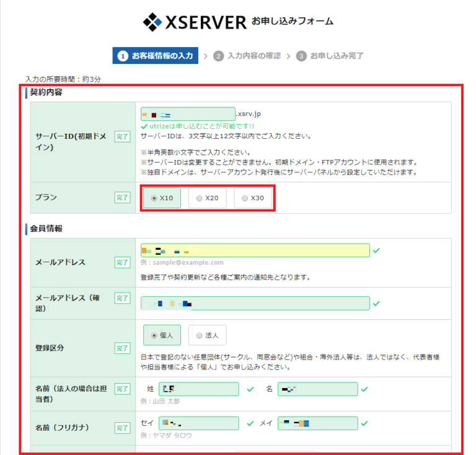Click 完了 badge beside メールアドレス

point(122,263)
